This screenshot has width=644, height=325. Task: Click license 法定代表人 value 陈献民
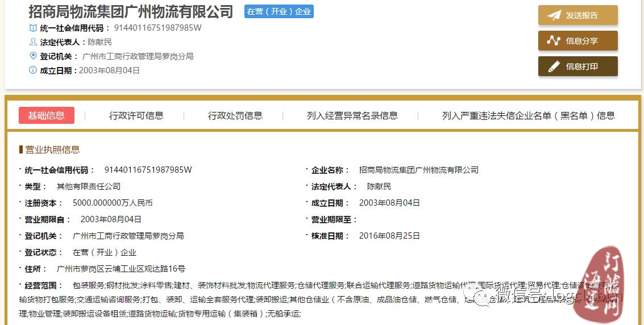click(379, 186)
